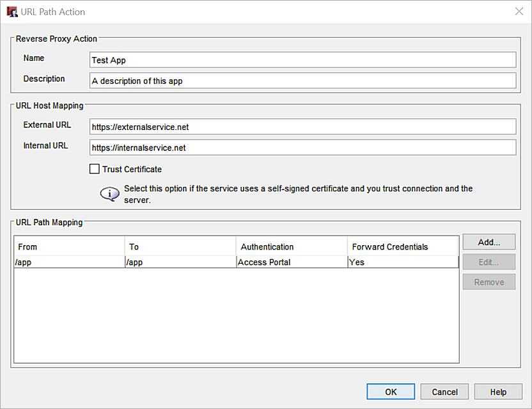Screen dimensions: 532x409
Task: Click the Add... button
Action: tap(489, 243)
